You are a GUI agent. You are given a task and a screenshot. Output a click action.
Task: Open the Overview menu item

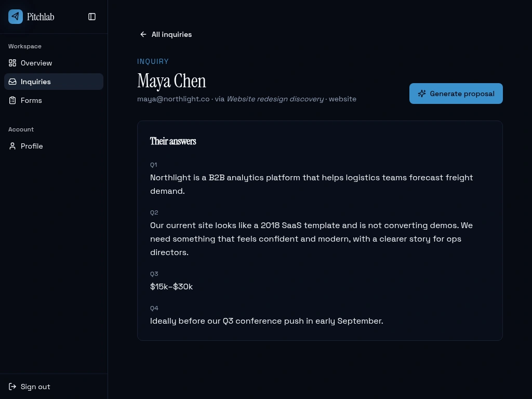click(x=36, y=63)
